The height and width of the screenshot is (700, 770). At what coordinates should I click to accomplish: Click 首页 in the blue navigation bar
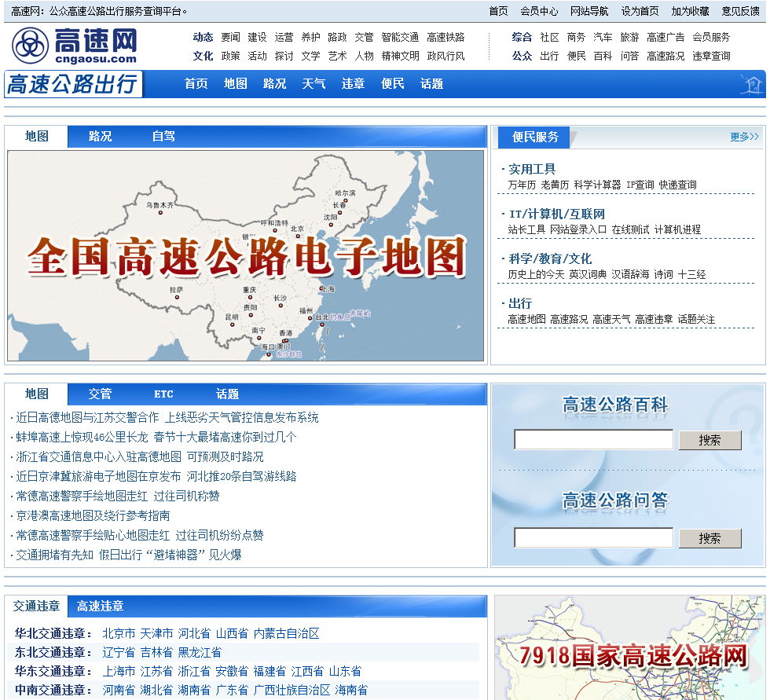pos(196,84)
